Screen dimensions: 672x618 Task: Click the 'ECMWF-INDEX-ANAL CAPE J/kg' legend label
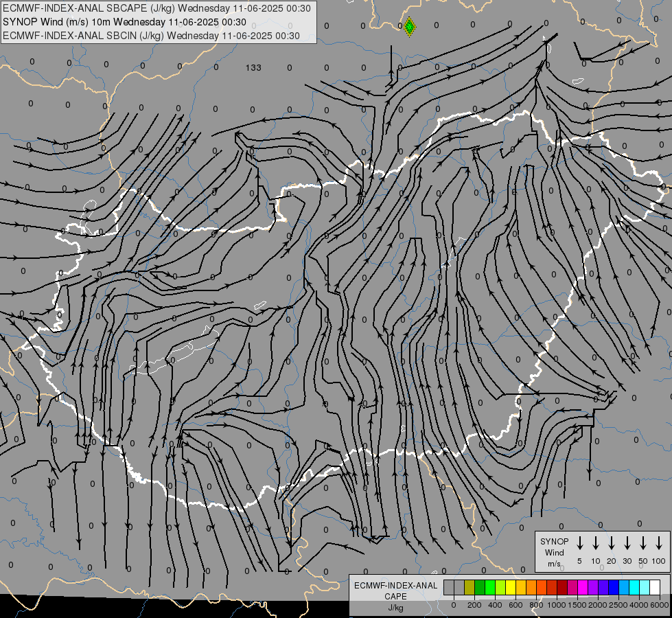point(395,597)
